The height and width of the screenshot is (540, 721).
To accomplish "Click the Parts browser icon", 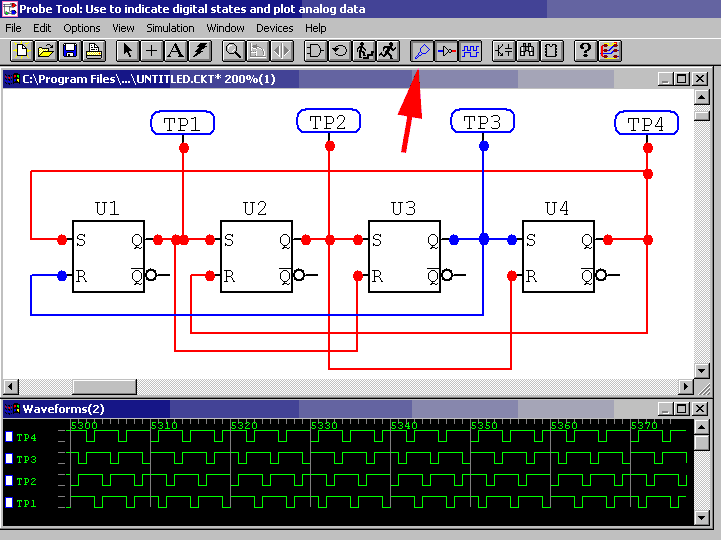I will pos(503,51).
